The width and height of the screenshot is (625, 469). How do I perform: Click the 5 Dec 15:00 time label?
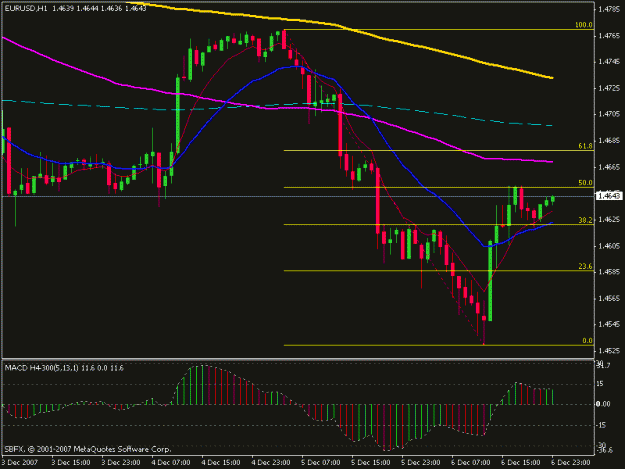point(371,463)
